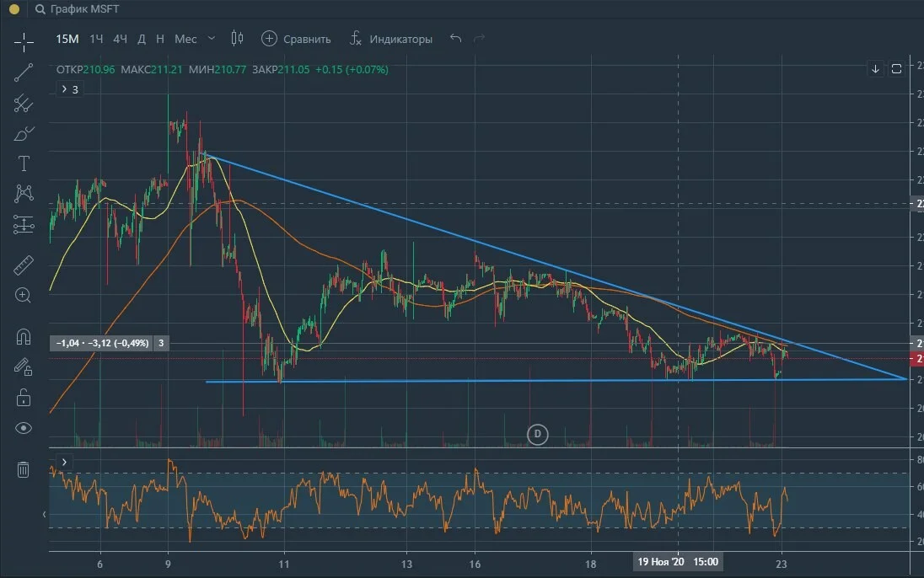Expand the RSI pane legend
Viewport: 924px width, 578px height.
pyautogui.click(x=64, y=463)
